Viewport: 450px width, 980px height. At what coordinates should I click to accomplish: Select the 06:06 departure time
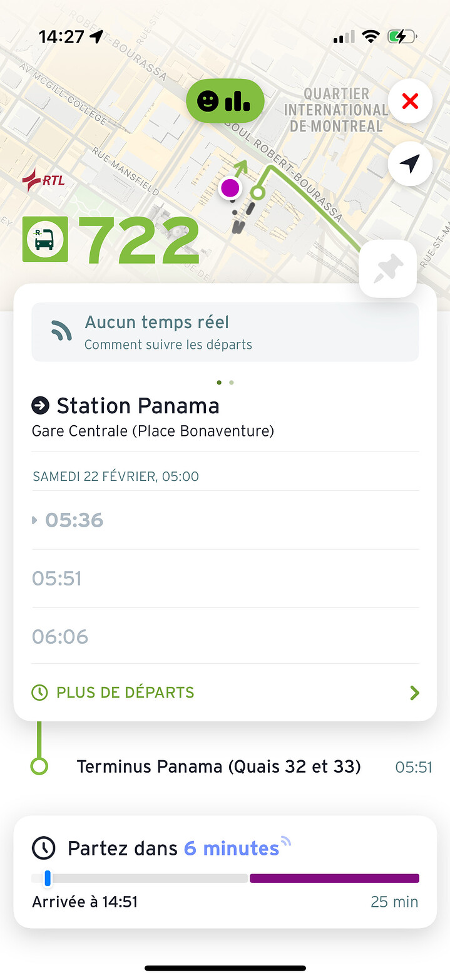click(60, 637)
